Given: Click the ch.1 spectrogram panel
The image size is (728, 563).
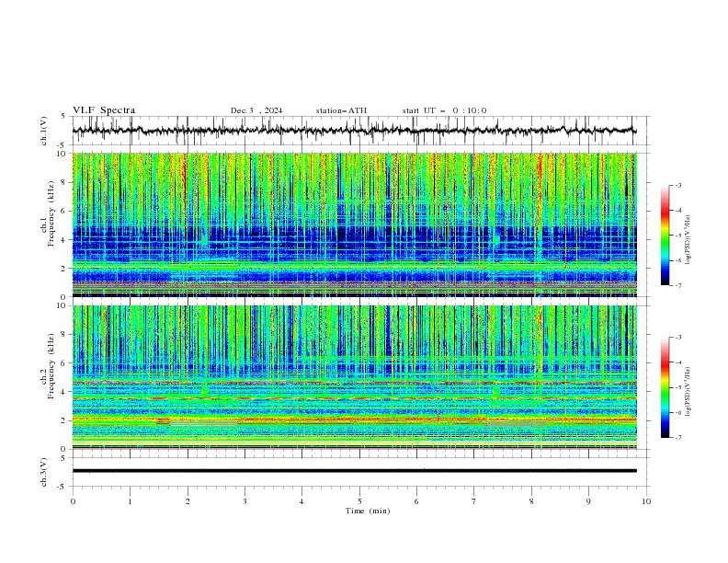Looking at the screenshot, I should (x=354, y=224).
